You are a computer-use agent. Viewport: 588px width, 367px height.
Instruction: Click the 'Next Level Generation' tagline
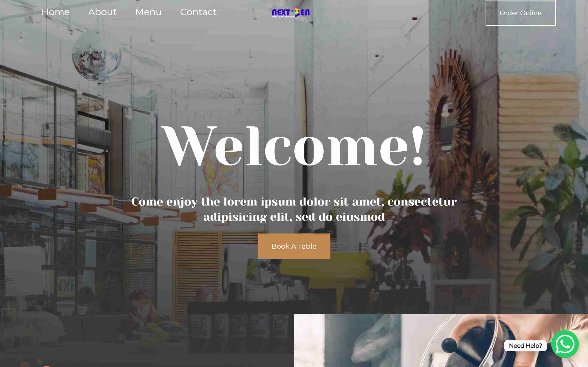tap(283, 17)
